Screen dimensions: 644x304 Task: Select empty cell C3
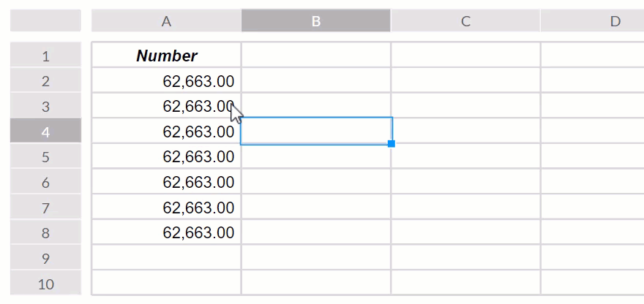[x=465, y=107]
